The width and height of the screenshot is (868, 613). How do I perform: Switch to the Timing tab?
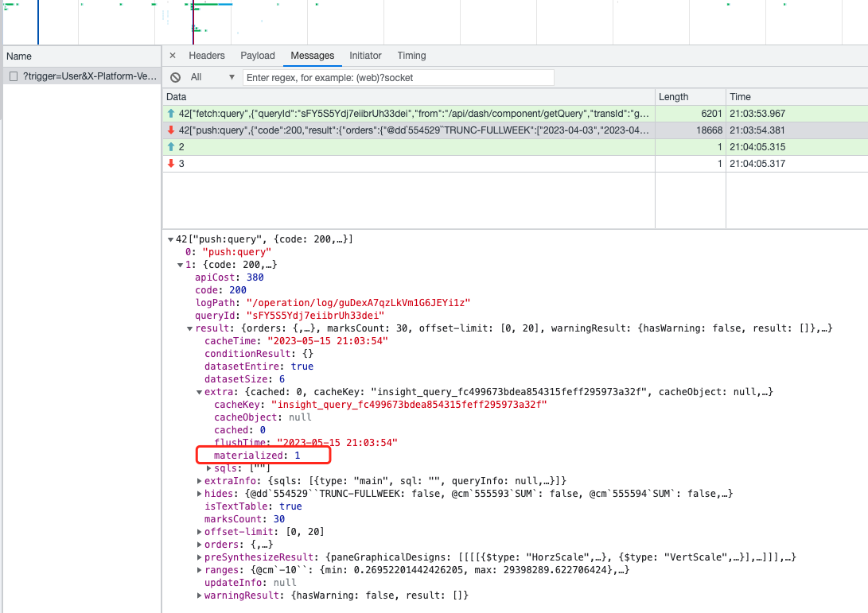(x=411, y=56)
